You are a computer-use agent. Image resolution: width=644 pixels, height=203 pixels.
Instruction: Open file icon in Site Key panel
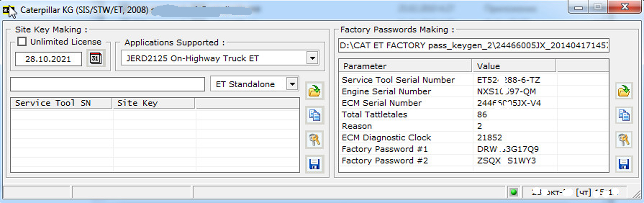coord(314,91)
